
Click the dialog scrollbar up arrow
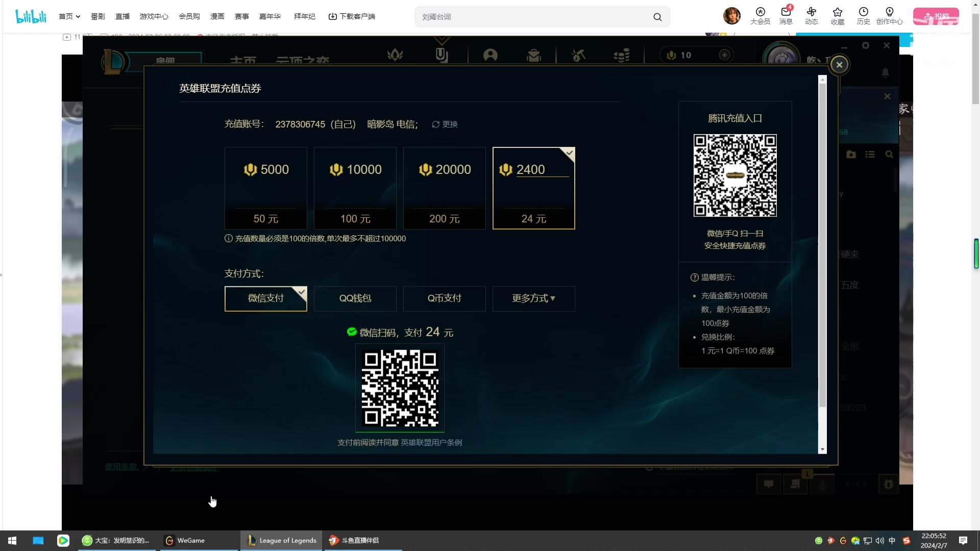coord(822,80)
